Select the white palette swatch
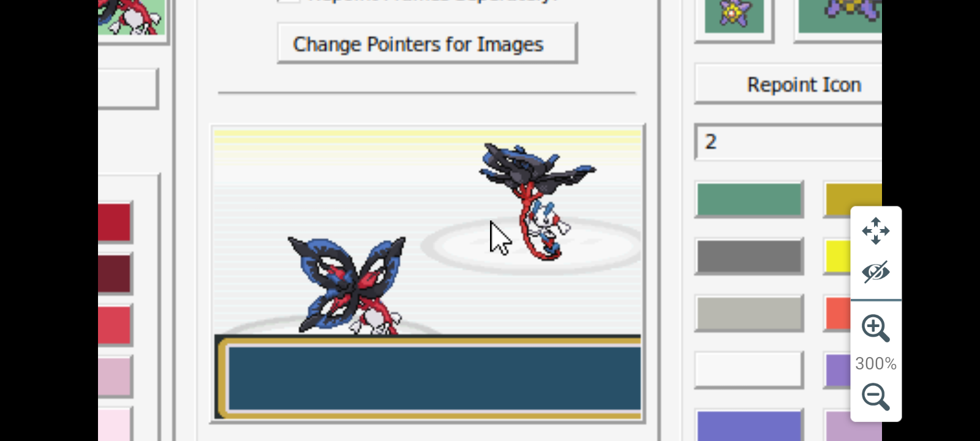This screenshot has height=441, width=980. [749, 370]
